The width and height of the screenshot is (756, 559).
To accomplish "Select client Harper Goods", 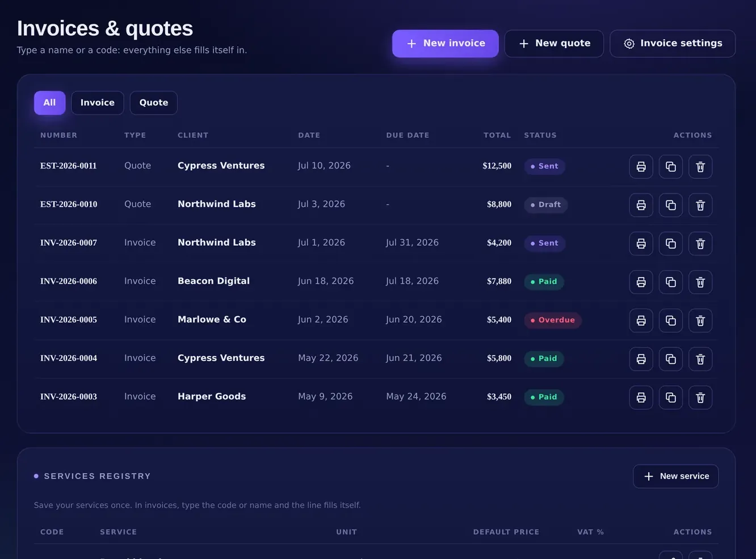I will 212,397.
